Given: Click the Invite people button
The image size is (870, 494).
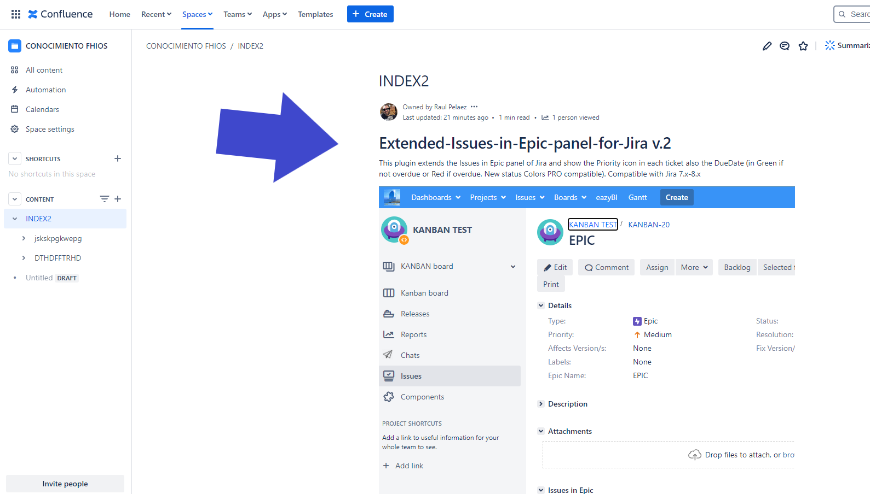Looking at the screenshot, I should [65, 483].
